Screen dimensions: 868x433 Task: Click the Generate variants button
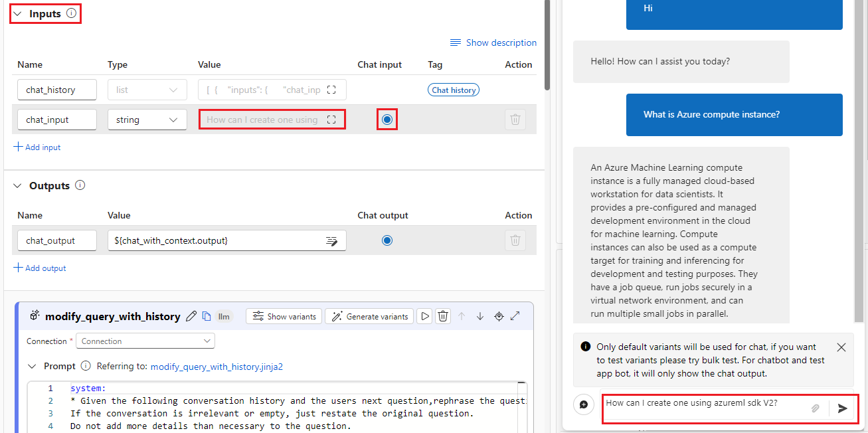(x=369, y=316)
